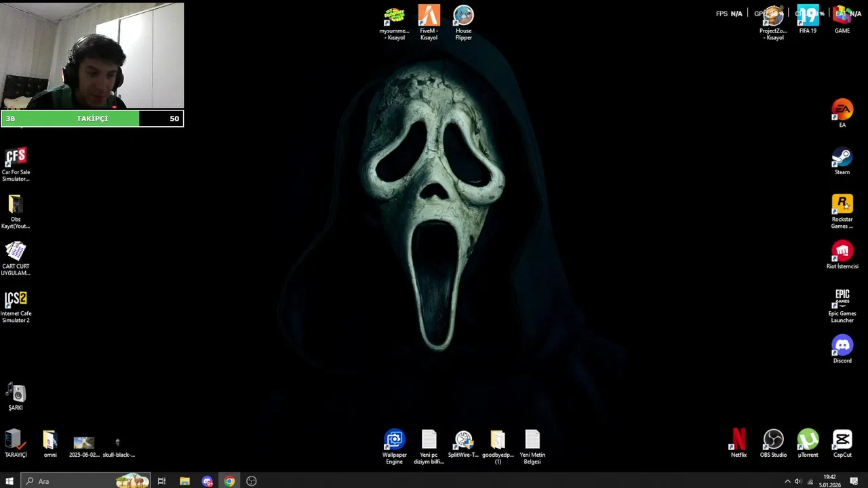The height and width of the screenshot is (488, 868).
Task: Open the Windows Start menu
Action: pos(9,481)
